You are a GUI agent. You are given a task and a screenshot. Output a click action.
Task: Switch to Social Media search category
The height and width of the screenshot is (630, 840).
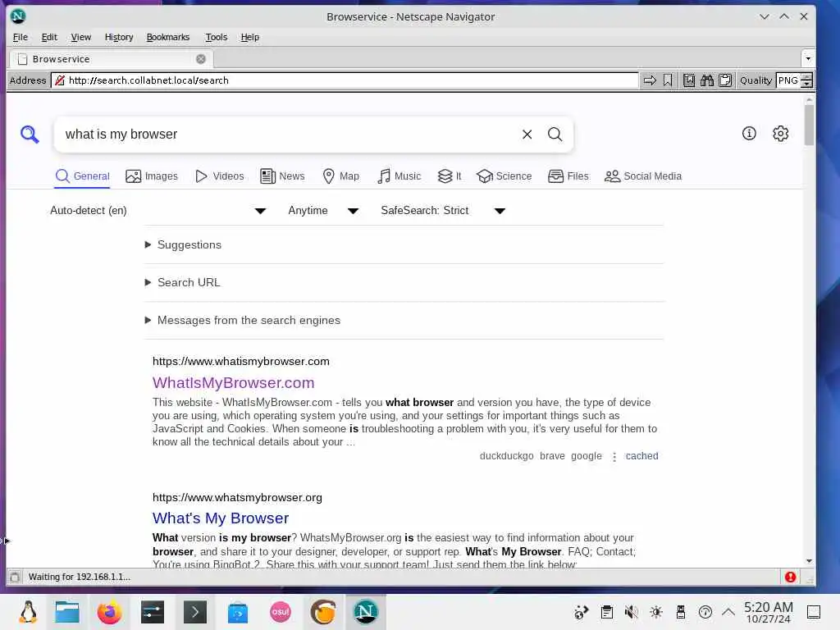click(x=643, y=176)
